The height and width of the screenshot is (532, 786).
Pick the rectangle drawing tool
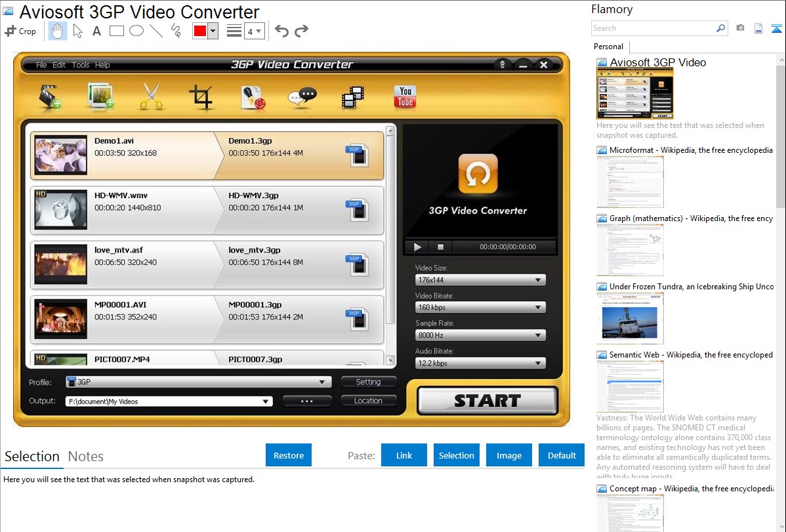[x=116, y=31]
